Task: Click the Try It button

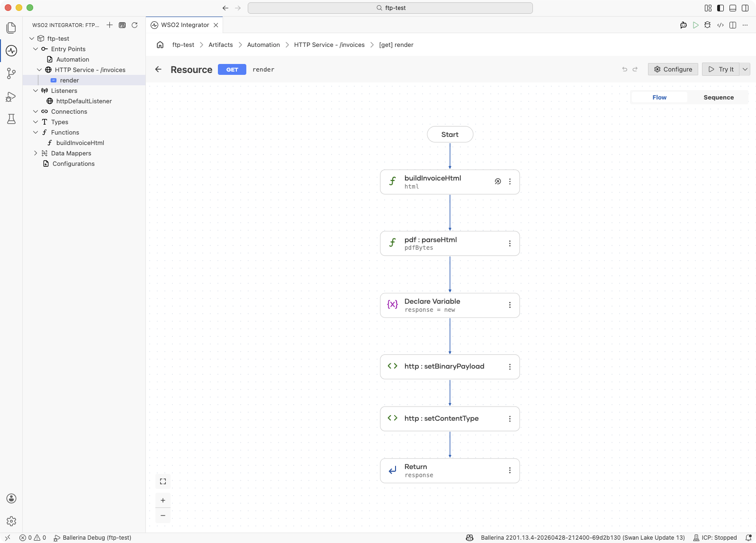Action: [721, 69]
